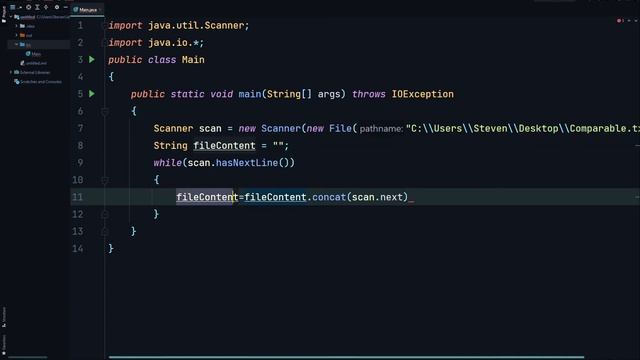Select Scratches and Consoles in project tree
The width and height of the screenshot is (640, 360).
click(x=38, y=82)
